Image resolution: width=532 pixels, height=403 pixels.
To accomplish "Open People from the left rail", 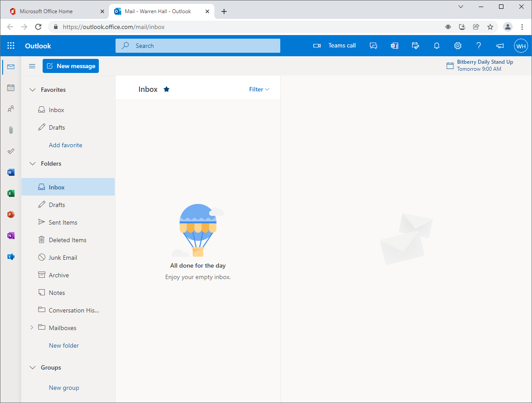I will [x=11, y=109].
